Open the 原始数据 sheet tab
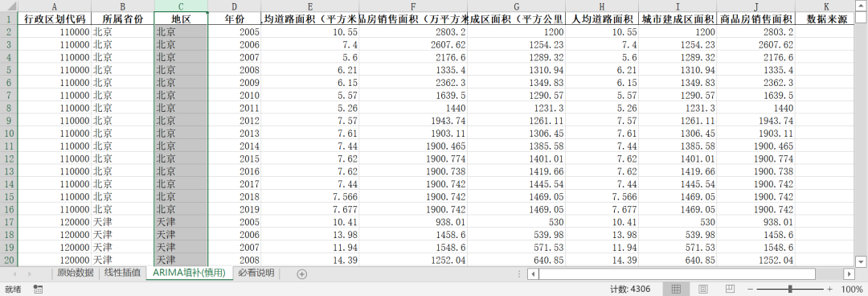Image resolution: width=868 pixels, height=296 pixels. (x=76, y=273)
